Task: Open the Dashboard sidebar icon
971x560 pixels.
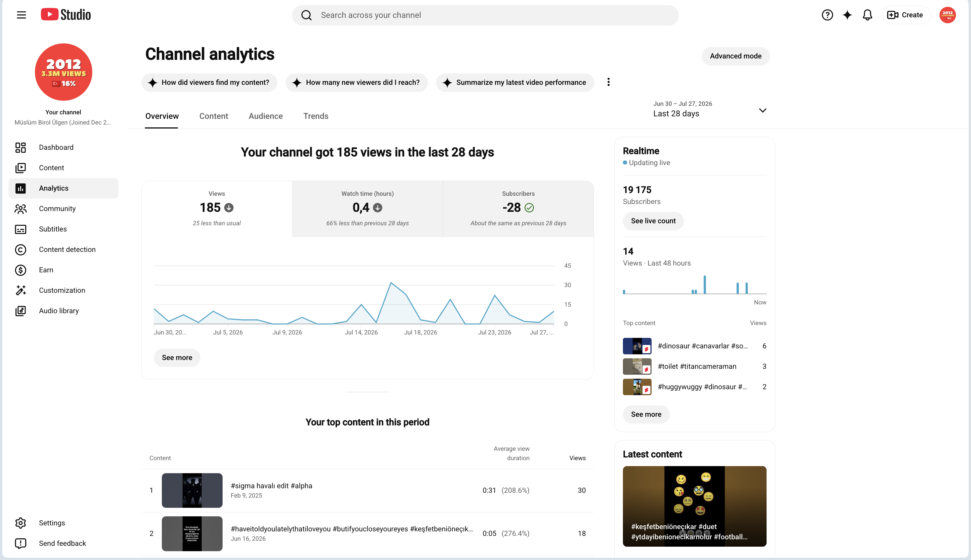Action: (20, 147)
